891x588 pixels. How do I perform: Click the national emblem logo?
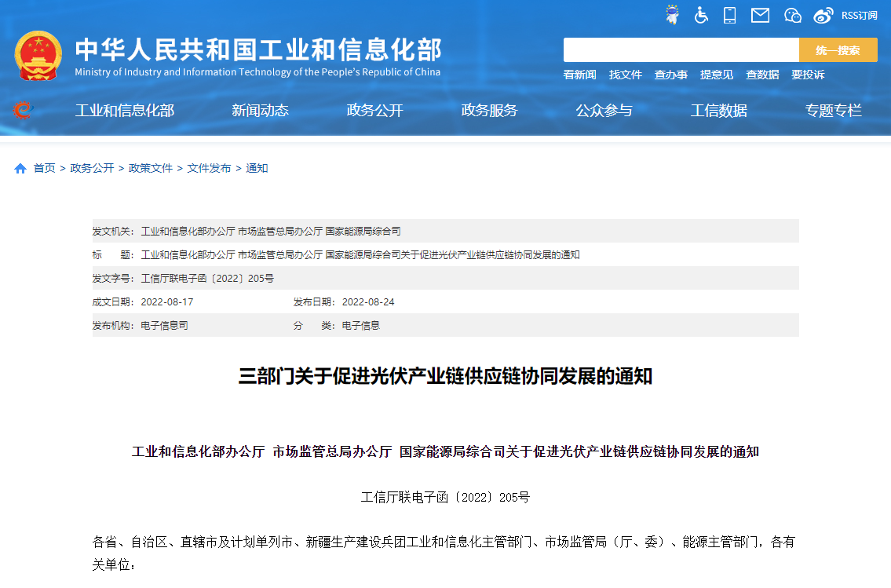click(38, 53)
